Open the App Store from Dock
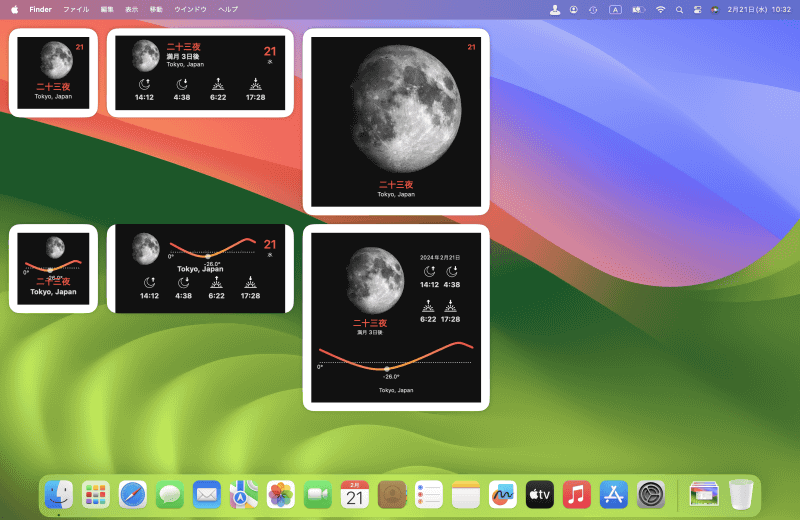800x520 pixels. pyautogui.click(x=614, y=494)
